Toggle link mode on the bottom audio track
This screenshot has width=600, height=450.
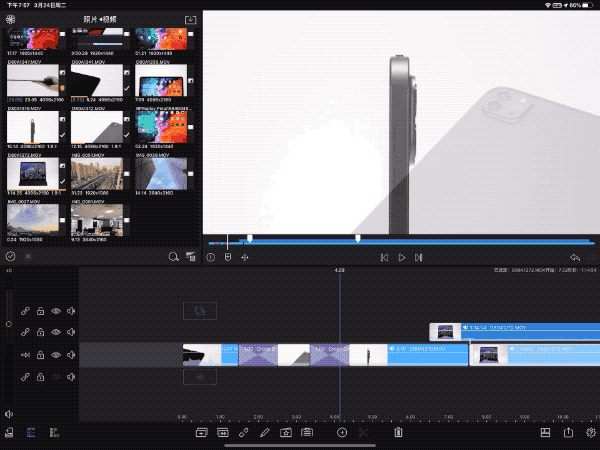25,377
